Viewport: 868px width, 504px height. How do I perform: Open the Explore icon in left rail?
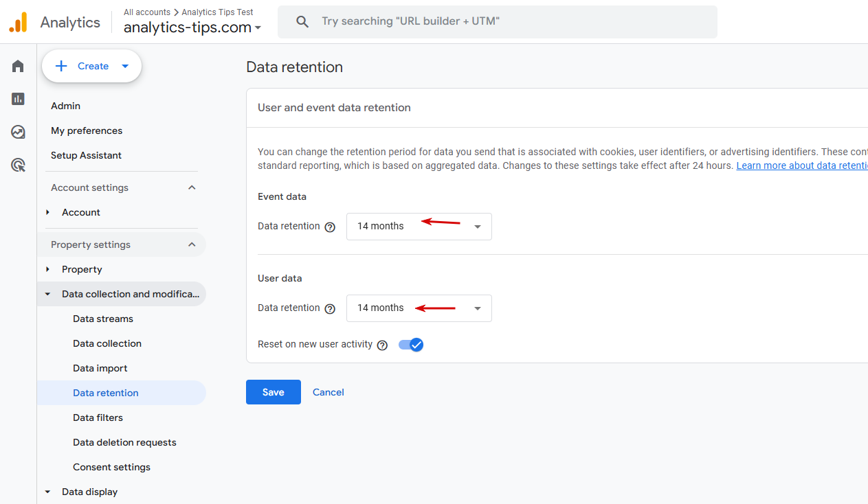coord(18,132)
